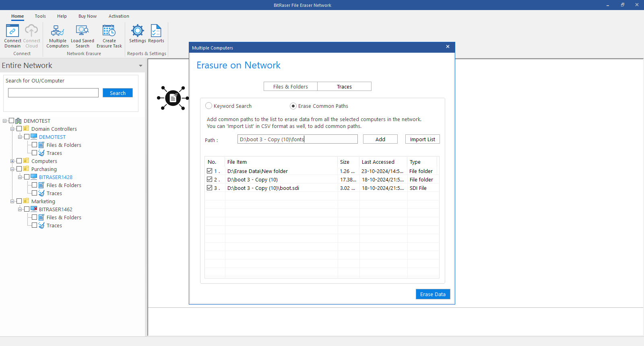Click the Marketing folder icon
The height and width of the screenshot is (346, 644).
point(26,201)
